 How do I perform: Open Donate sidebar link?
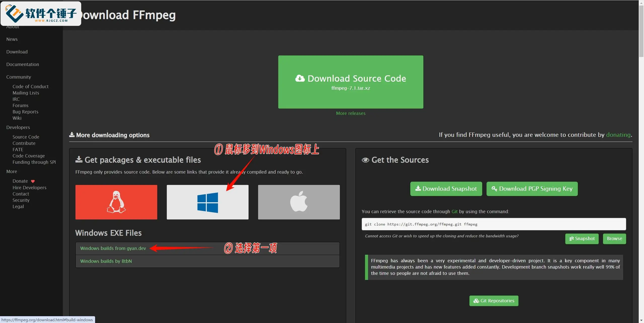pos(20,181)
